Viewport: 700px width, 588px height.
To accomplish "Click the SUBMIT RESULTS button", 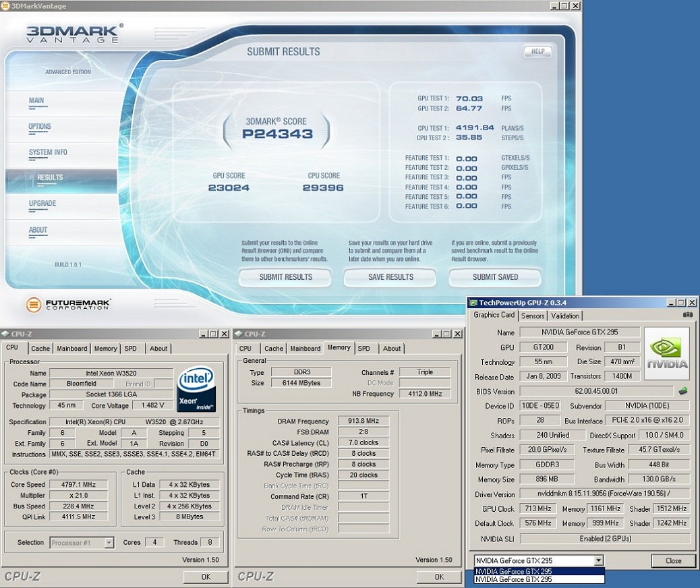I will [x=285, y=277].
